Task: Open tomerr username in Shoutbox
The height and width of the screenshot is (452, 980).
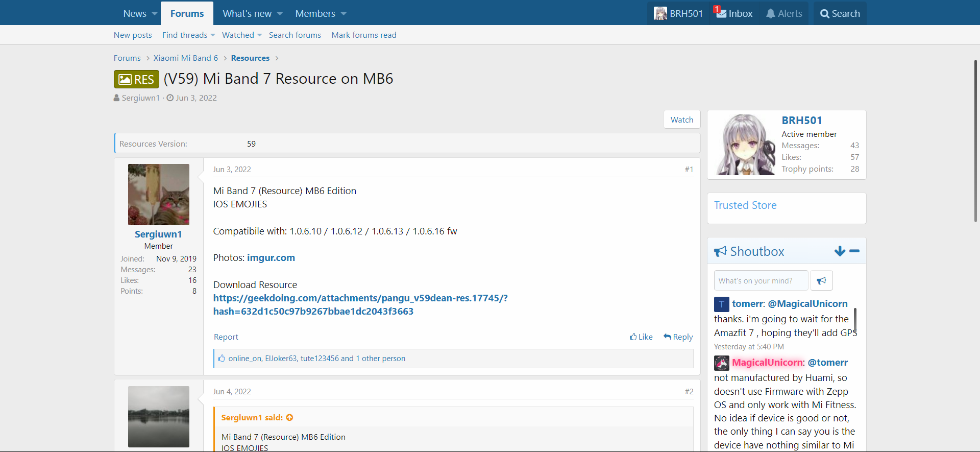Action: tap(747, 304)
